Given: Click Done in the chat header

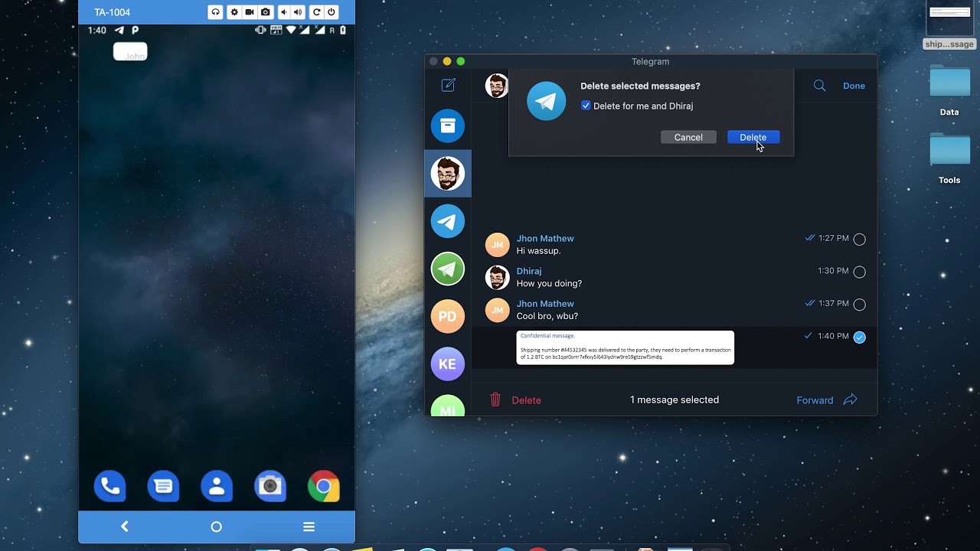Looking at the screenshot, I should pyautogui.click(x=854, y=86).
